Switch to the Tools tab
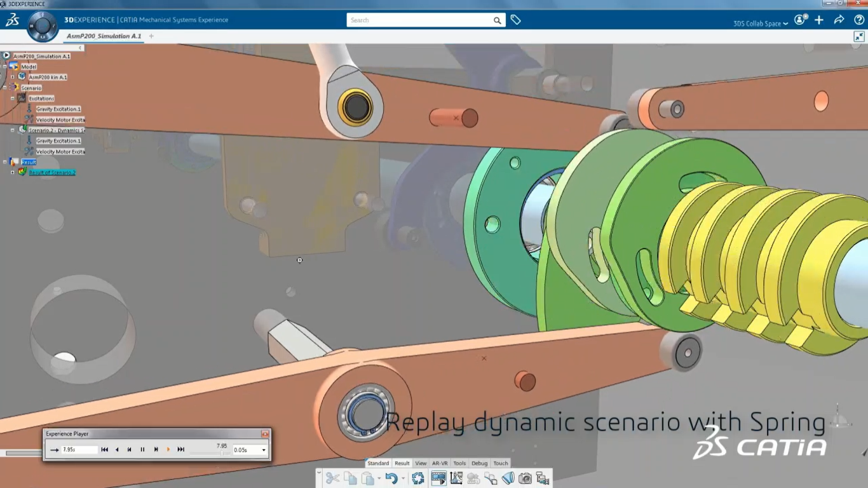Viewport: 868px width, 488px height. pos(459,463)
